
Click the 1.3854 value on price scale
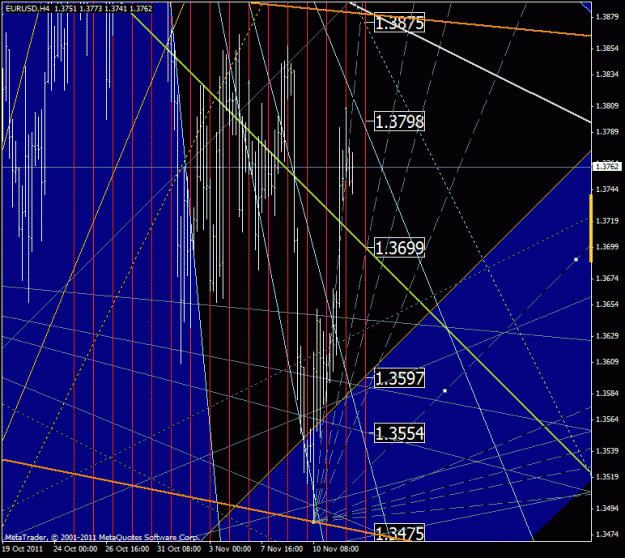tap(607, 48)
